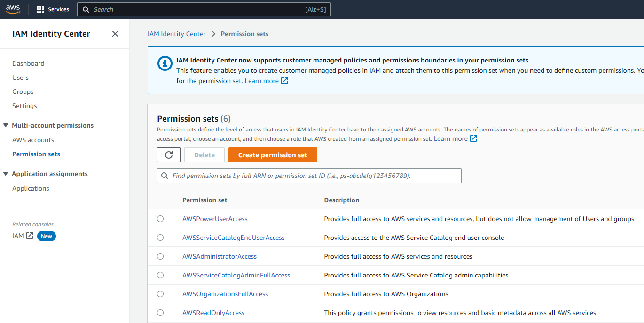Select the AWSAdministratorAccess radio button

tap(160, 256)
